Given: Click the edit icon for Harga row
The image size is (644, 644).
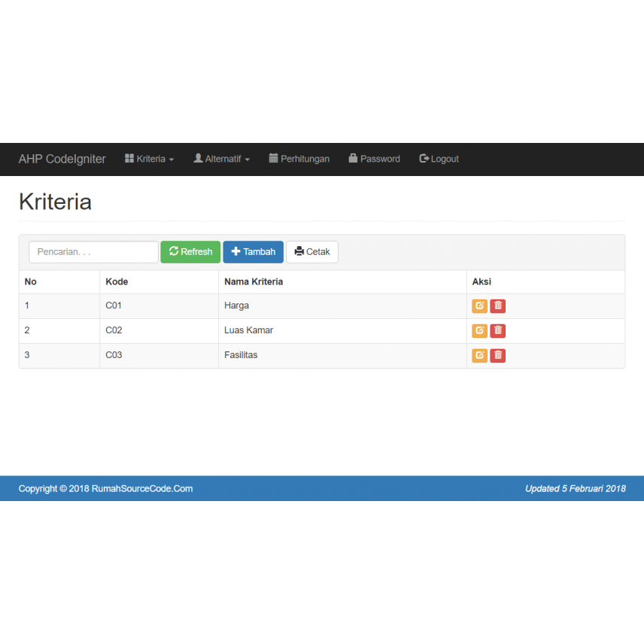Looking at the screenshot, I should click(479, 306).
